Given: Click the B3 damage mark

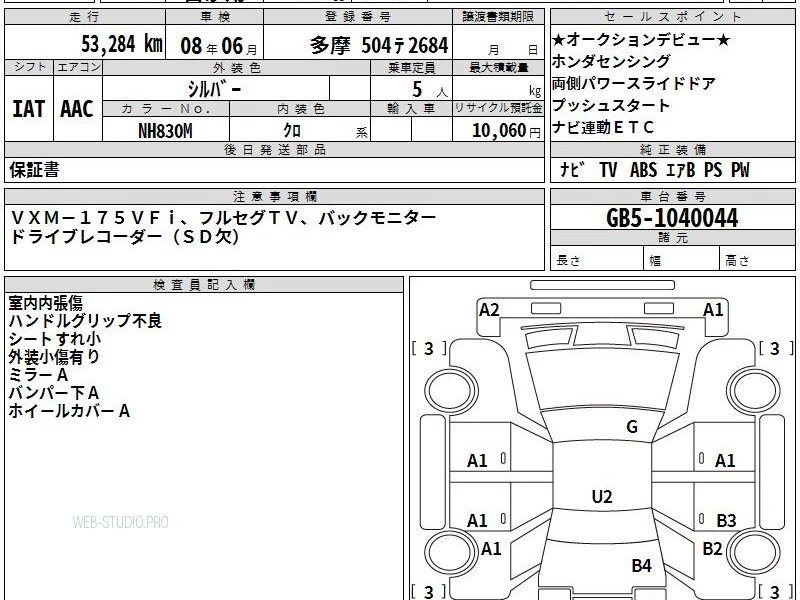Looking at the screenshot, I should [726, 521].
